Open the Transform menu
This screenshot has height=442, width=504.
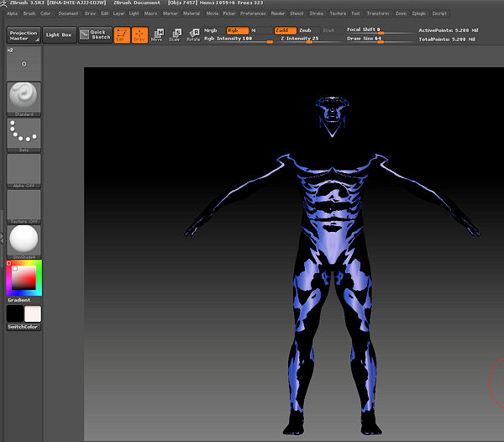(378, 13)
